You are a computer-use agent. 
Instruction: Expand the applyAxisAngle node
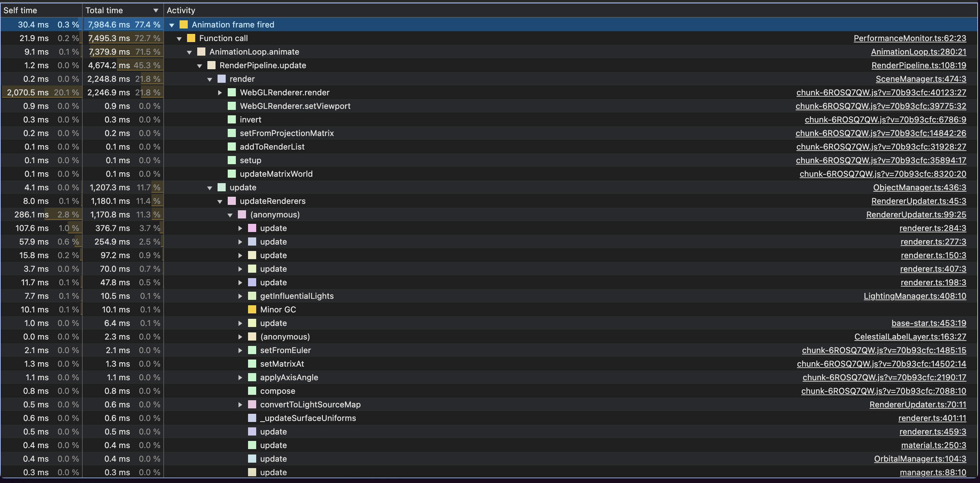(240, 378)
